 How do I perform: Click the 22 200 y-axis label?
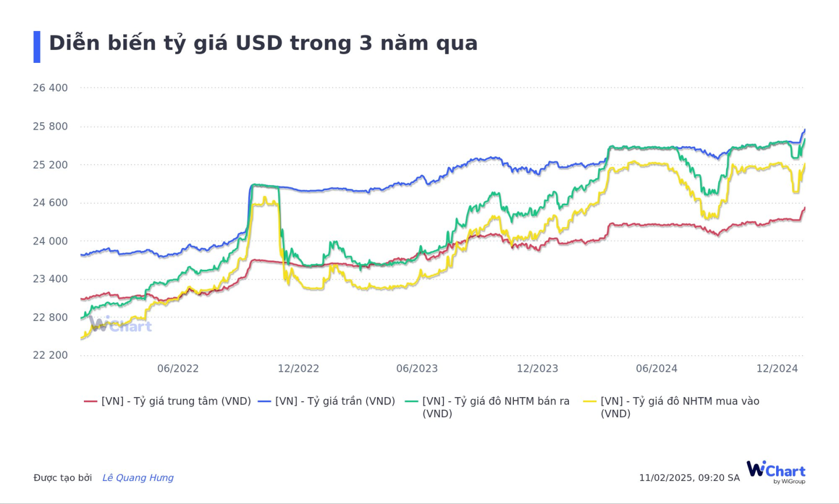tap(50, 355)
